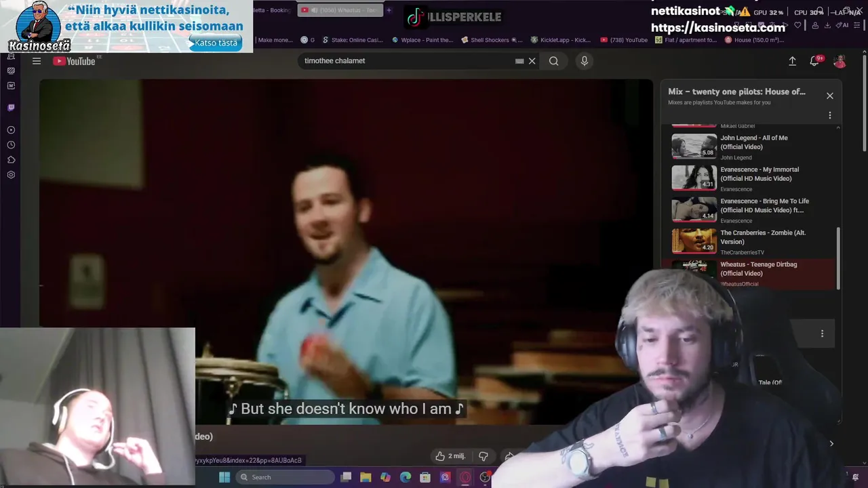Open the extensions cube in Opera sidebar

click(11, 160)
